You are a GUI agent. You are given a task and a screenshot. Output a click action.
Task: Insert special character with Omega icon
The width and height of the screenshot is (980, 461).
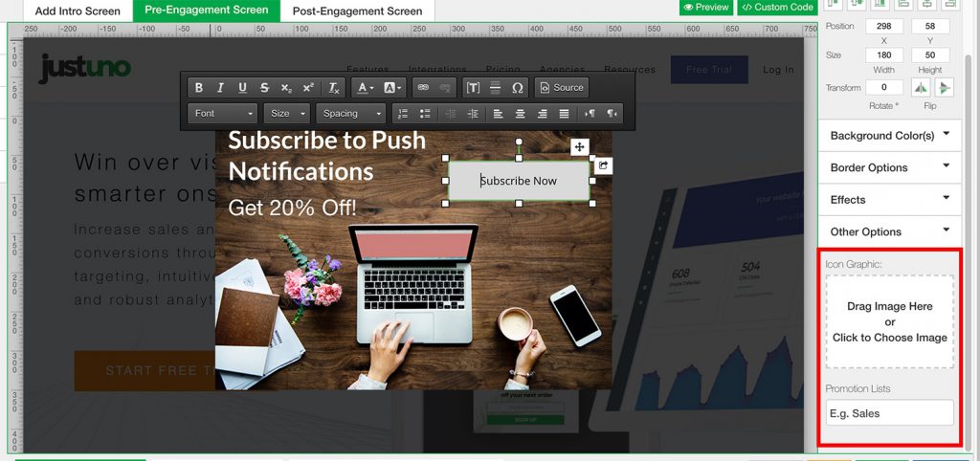point(518,88)
